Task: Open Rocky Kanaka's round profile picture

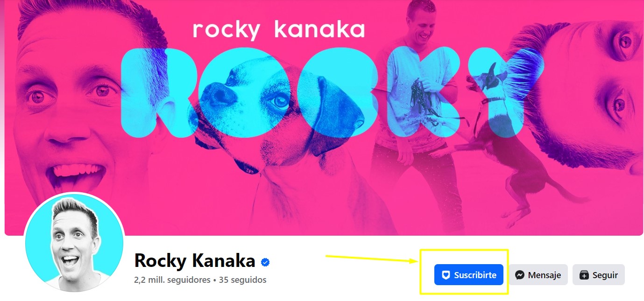Action: pos(74,242)
